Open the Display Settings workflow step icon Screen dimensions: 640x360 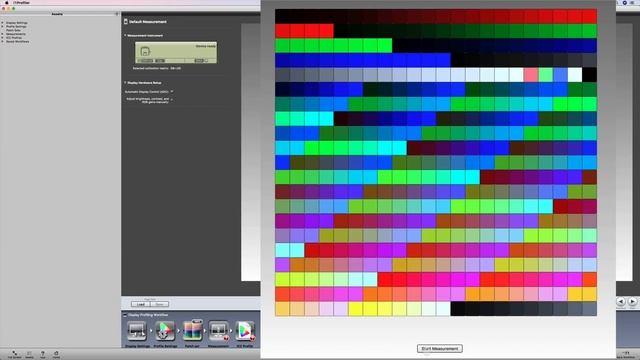pos(137,331)
